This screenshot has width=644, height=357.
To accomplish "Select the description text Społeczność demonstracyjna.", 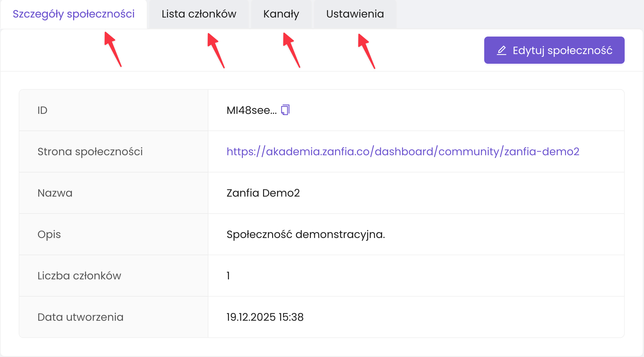I will (x=306, y=234).
